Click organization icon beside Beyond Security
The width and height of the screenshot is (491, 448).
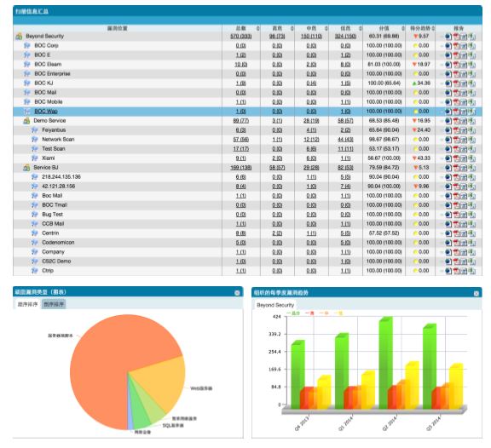point(19,37)
